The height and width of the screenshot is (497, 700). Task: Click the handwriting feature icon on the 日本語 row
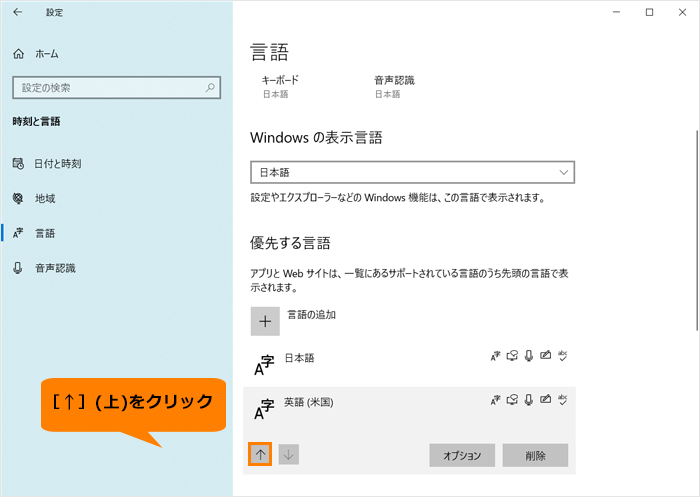[545, 355]
